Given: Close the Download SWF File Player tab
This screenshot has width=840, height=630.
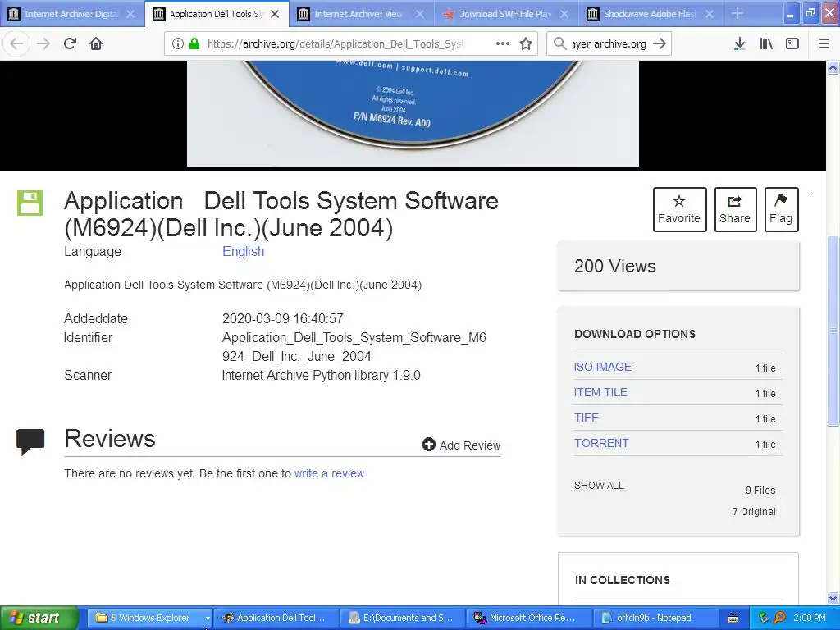Looking at the screenshot, I should (x=564, y=14).
